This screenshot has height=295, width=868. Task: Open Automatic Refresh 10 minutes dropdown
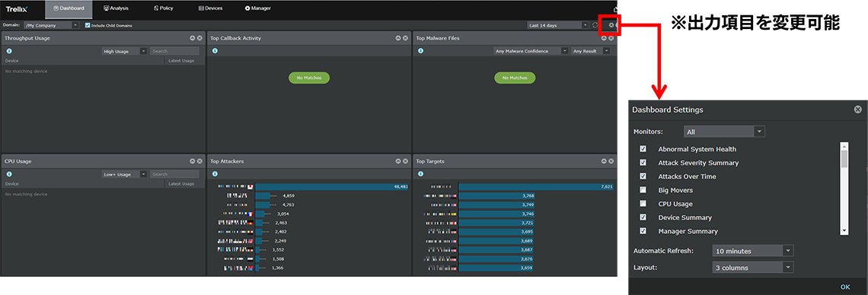click(753, 251)
